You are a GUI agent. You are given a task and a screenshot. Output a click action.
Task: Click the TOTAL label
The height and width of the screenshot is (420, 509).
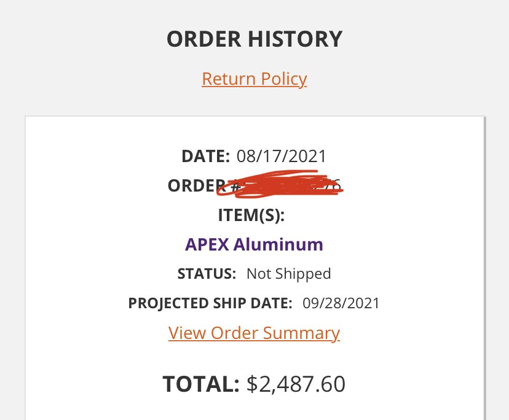200,384
